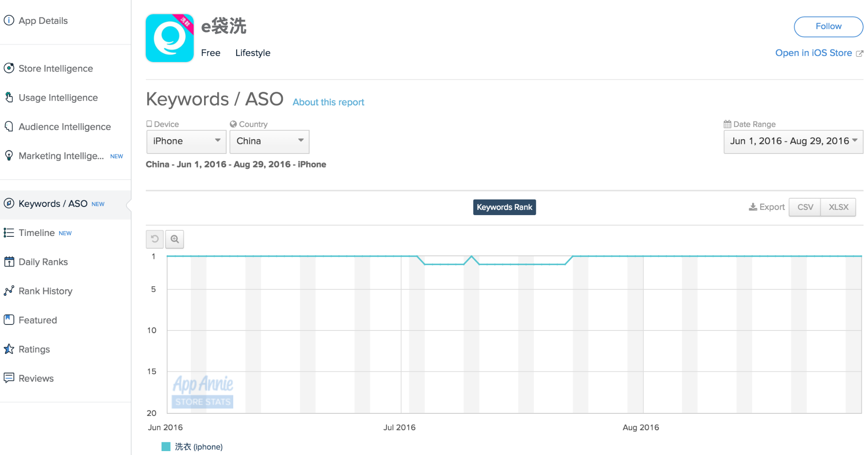Click the Device icon above iPhone dropdown
This screenshot has width=868, height=455.
(x=149, y=124)
